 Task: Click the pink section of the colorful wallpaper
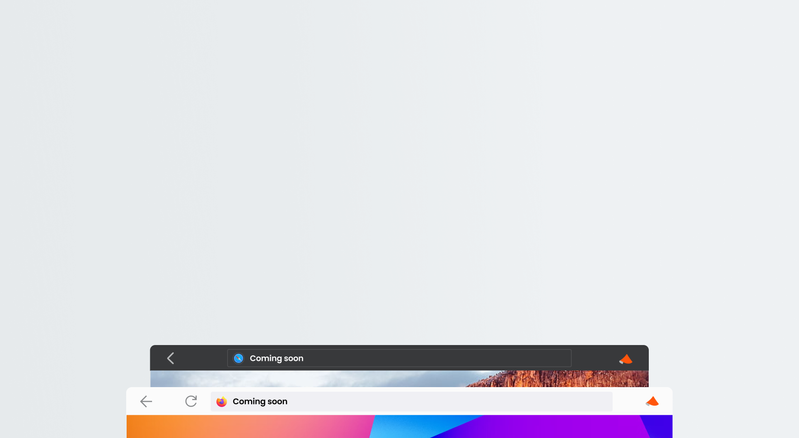tap(320, 427)
